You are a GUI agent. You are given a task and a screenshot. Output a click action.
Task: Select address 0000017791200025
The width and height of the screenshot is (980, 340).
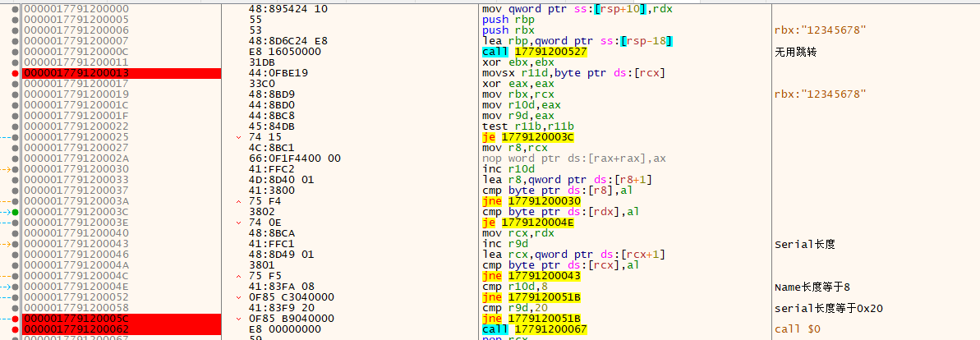[76, 137]
